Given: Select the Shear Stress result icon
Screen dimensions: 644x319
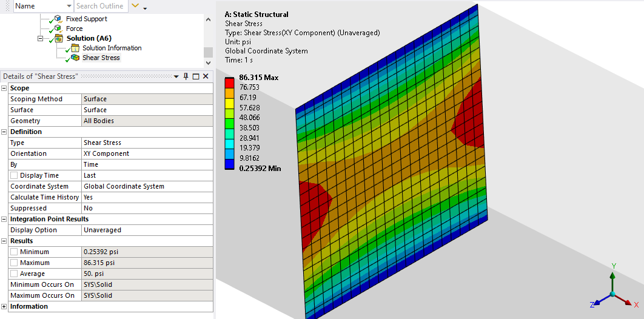Looking at the screenshot, I should point(75,58).
